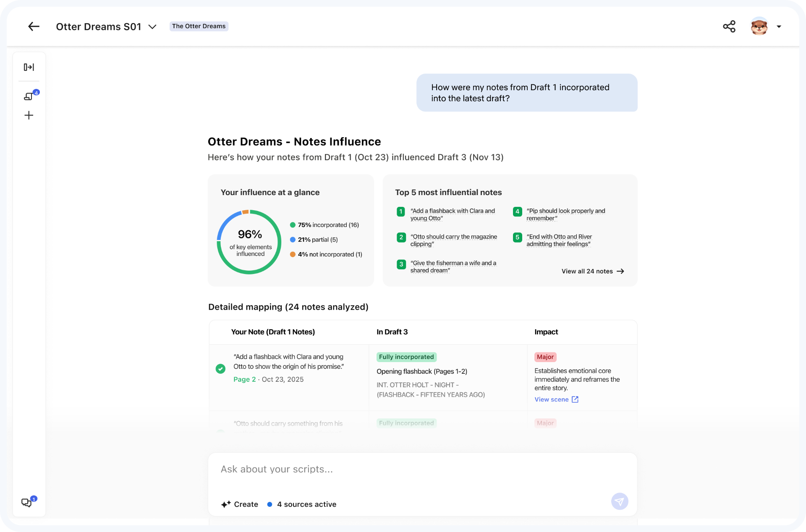
Task: Click the Create button
Action: (x=240, y=504)
